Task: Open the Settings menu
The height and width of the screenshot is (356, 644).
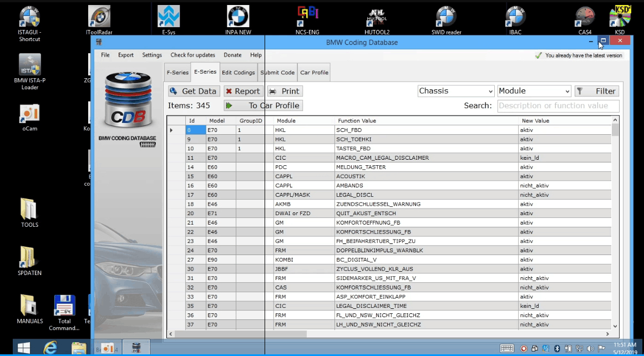Action: pos(152,55)
